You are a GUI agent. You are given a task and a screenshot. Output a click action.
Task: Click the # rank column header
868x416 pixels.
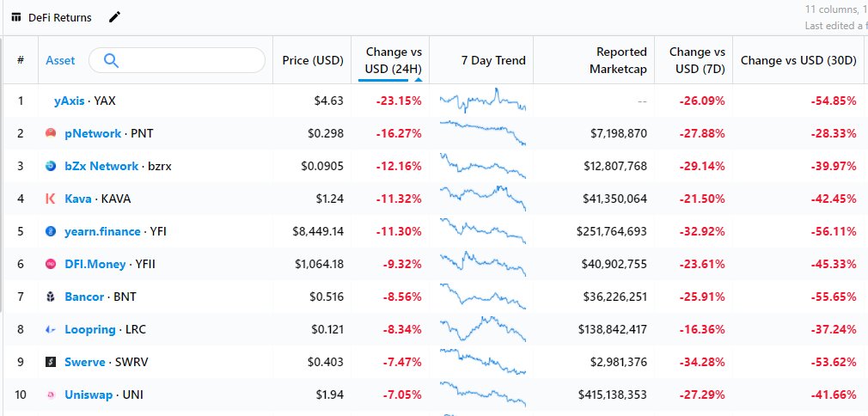click(21, 60)
